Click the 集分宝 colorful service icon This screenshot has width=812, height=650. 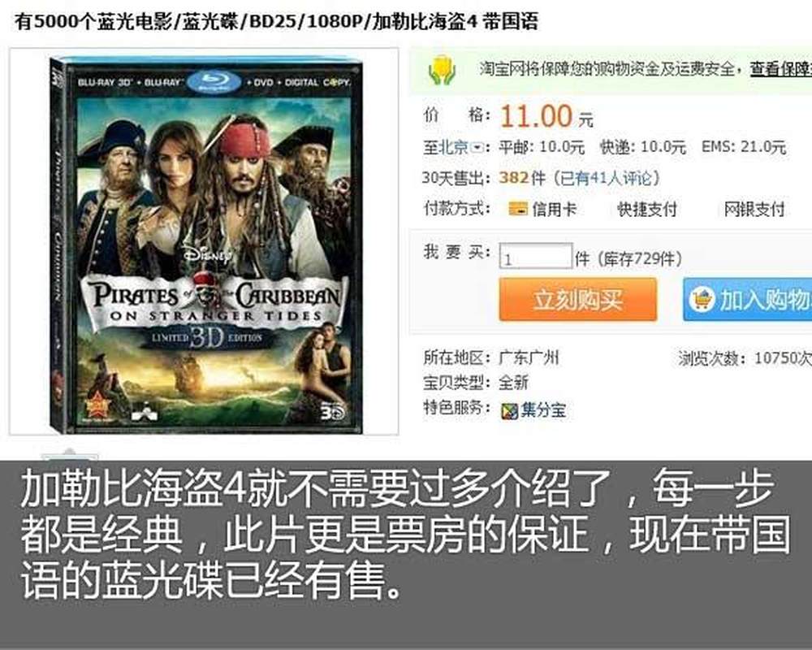[510, 411]
